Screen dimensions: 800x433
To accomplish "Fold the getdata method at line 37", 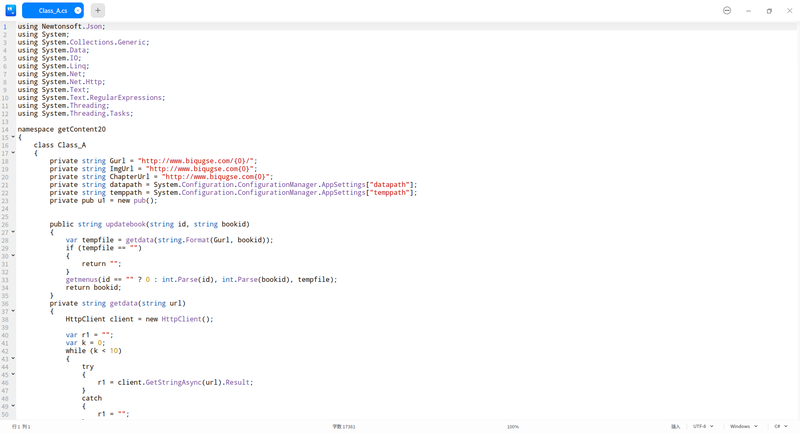I will pyautogui.click(x=13, y=311).
